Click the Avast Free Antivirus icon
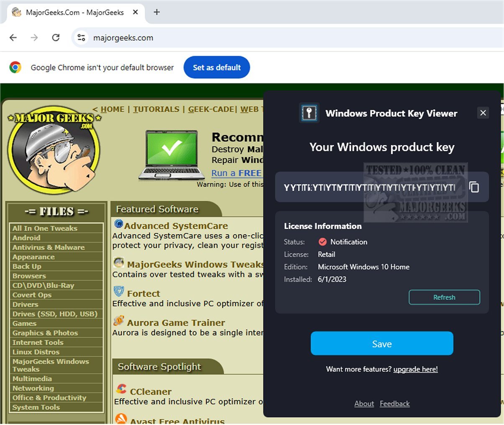Image resolution: width=504 pixels, height=425 pixels. (121, 419)
